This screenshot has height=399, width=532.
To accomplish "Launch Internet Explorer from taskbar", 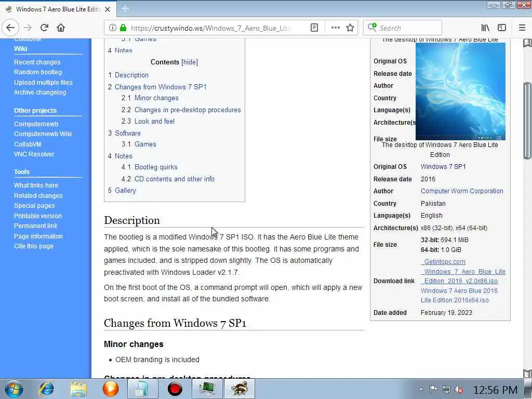I will [x=46, y=389].
